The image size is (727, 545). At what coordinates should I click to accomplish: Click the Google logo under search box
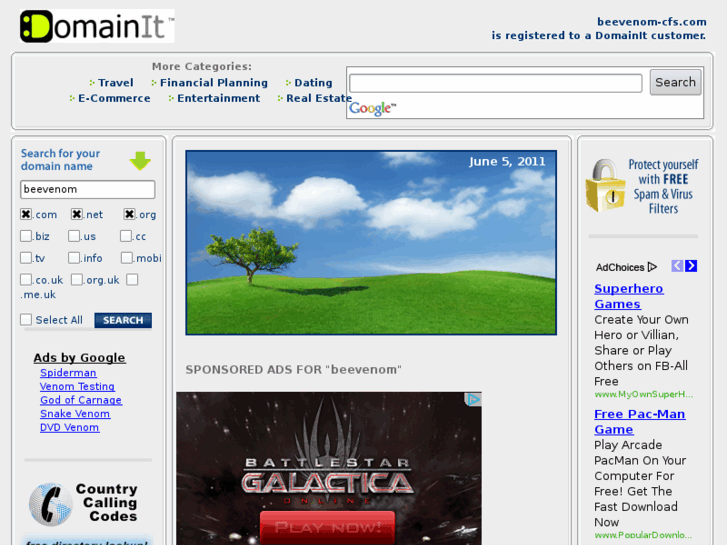pyautogui.click(x=372, y=109)
